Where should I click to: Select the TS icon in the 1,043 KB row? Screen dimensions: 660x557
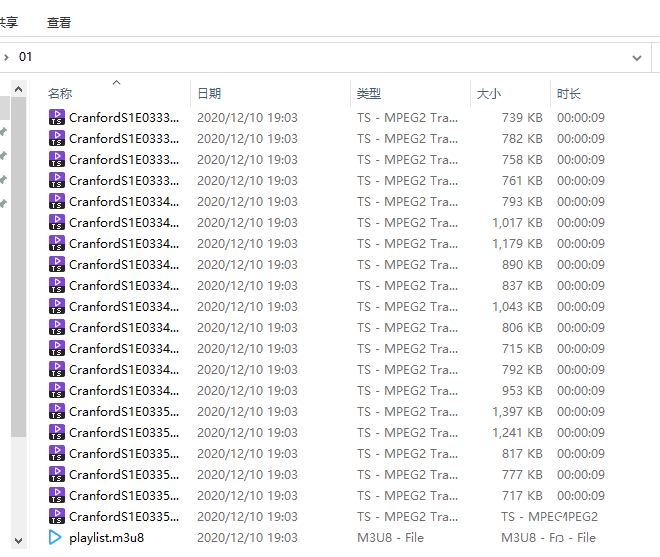pos(57,307)
